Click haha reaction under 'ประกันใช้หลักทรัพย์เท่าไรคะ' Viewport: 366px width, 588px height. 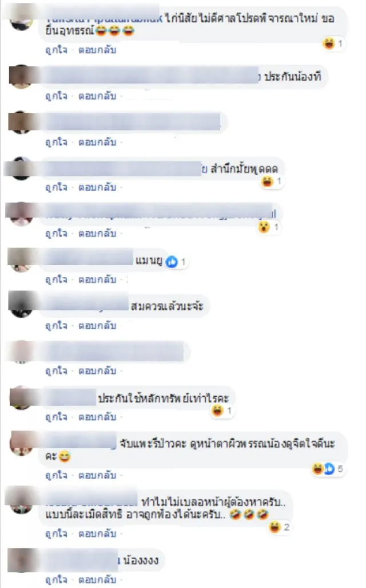click(x=218, y=411)
